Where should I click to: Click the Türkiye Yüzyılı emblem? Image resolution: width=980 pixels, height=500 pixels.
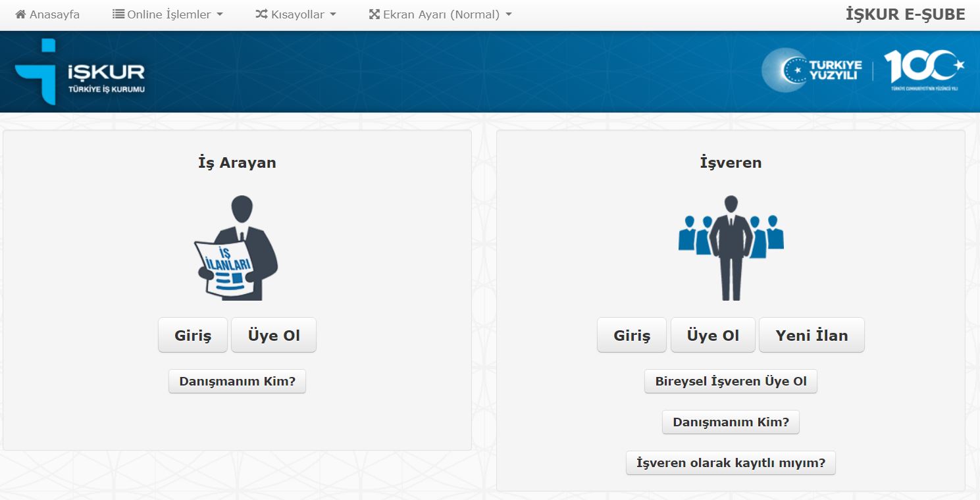(x=812, y=70)
